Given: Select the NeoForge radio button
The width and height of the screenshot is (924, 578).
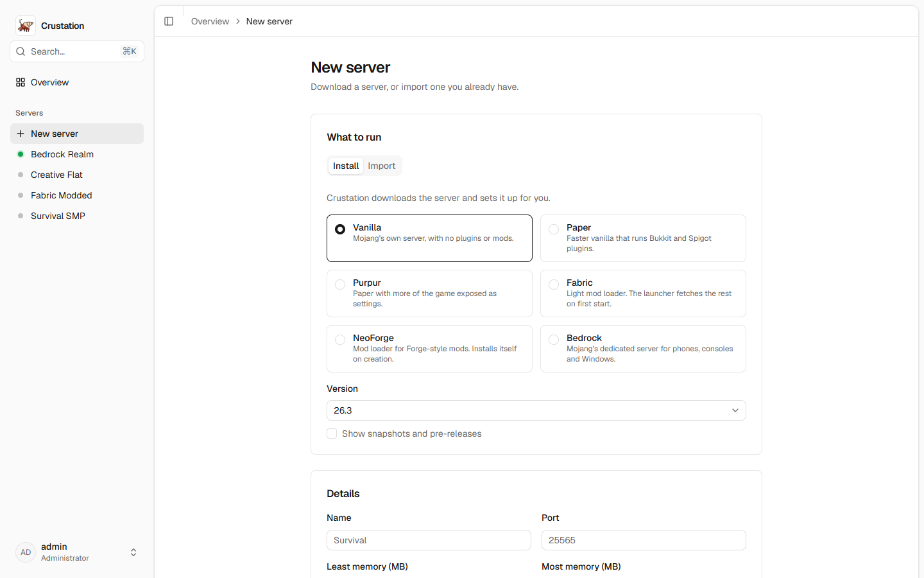Looking at the screenshot, I should pos(340,340).
